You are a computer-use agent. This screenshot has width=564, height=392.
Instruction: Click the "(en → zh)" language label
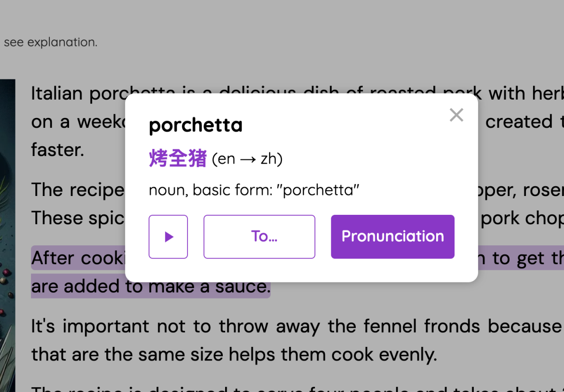247,159
